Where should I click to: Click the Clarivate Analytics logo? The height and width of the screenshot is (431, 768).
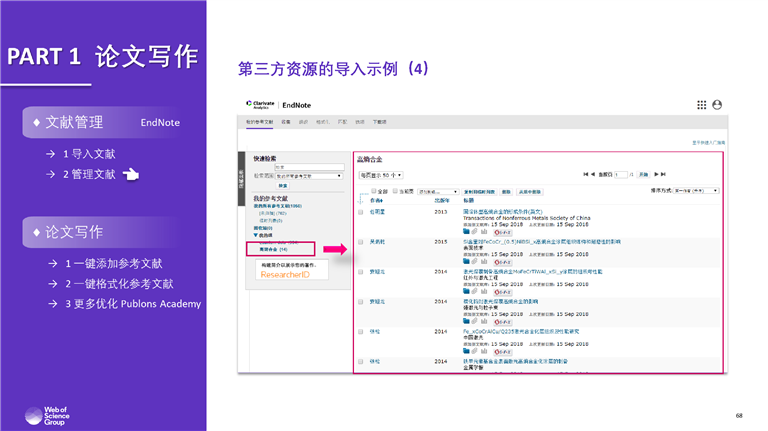pos(261,104)
